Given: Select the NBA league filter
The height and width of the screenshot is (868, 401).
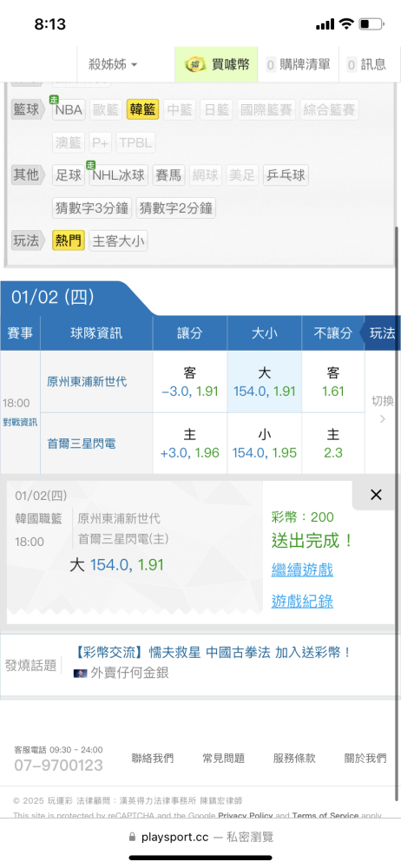Looking at the screenshot, I should tap(69, 109).
